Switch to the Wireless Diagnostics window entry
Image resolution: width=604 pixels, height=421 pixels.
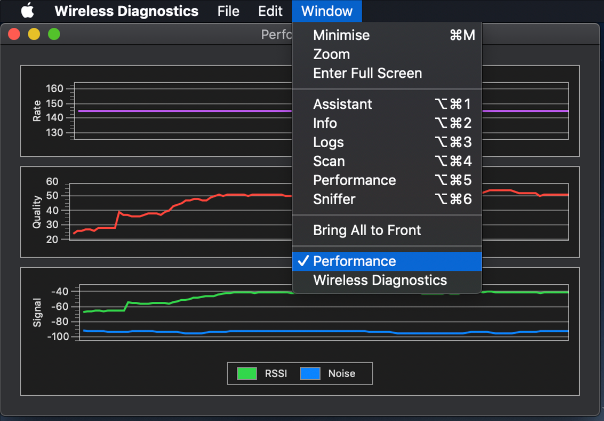(x=387, y=280)
